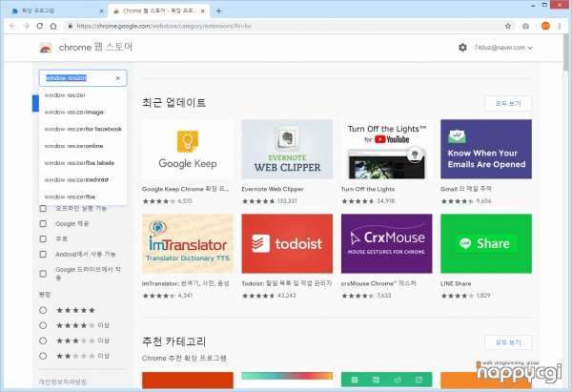Open a new tab with plus button
Viewport: 572px width, 392px height.
(x=218, y=10)
